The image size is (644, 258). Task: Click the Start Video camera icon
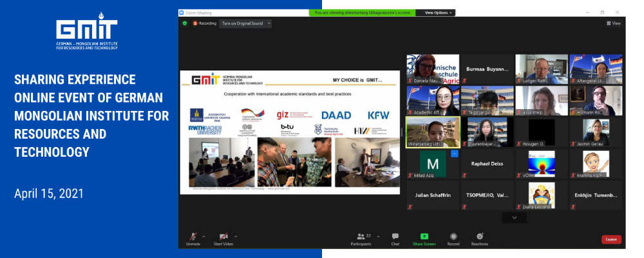[223, 237]
